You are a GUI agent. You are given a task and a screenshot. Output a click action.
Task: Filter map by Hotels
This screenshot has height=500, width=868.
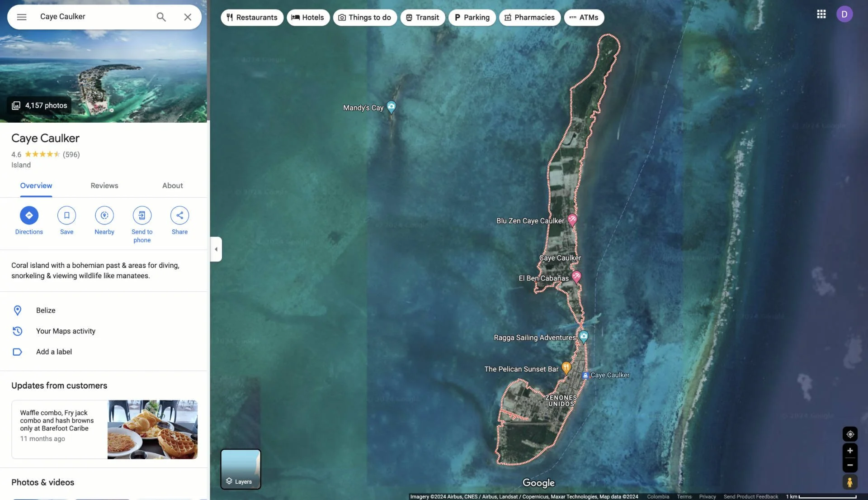point(308,18)
